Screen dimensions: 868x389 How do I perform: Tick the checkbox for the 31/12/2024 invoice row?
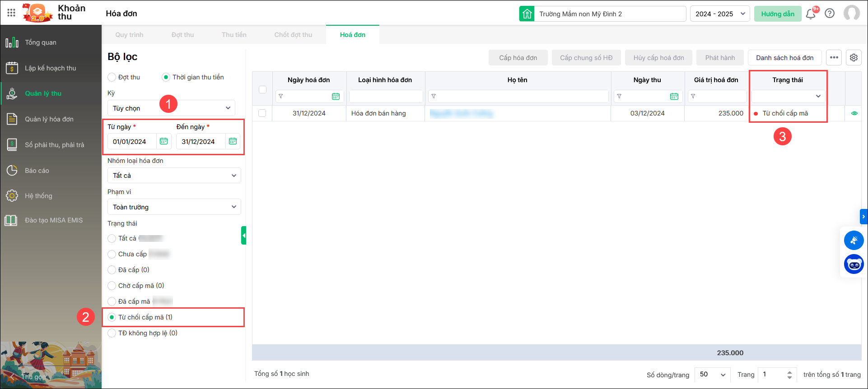tap(262, 113)
